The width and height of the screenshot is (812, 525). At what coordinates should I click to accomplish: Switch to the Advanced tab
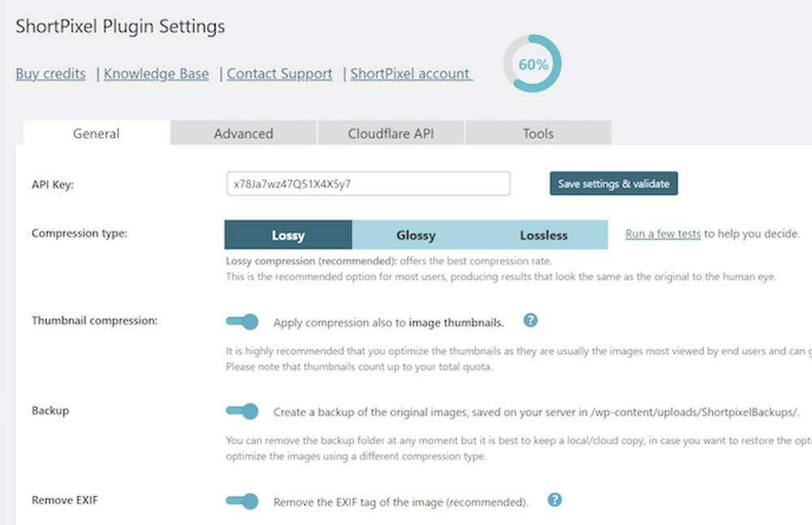pos(244,134)
